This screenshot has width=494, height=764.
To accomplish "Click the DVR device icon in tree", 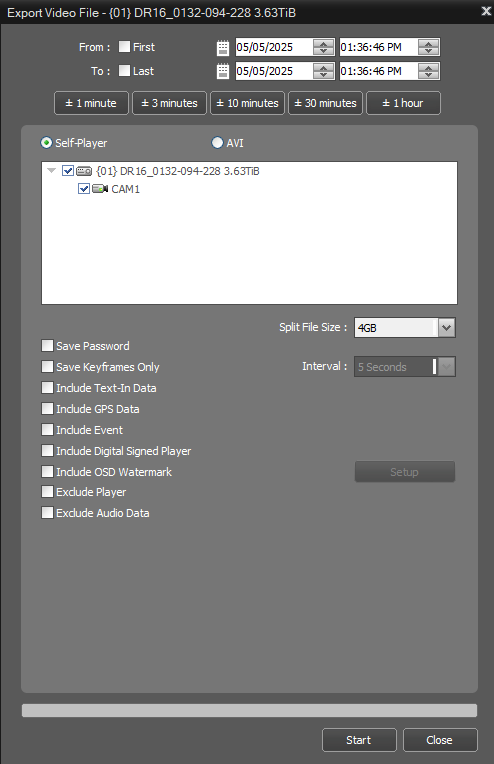I will pos(84,171).
